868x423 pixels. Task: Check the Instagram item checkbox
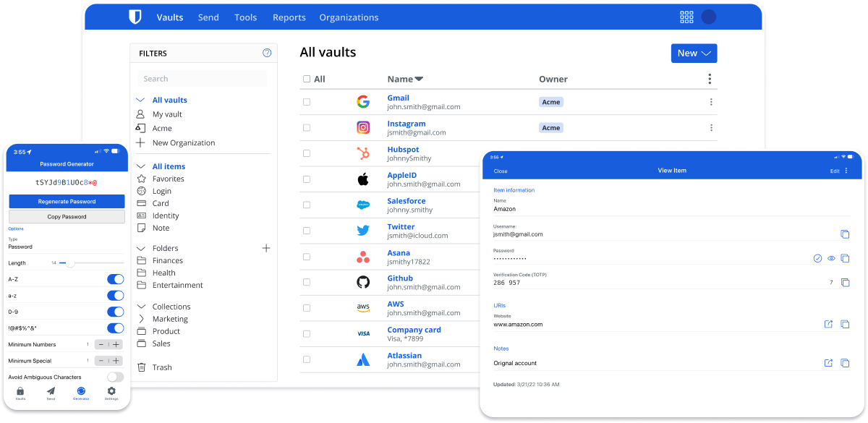pyautogui.click(x=307, y=128)
